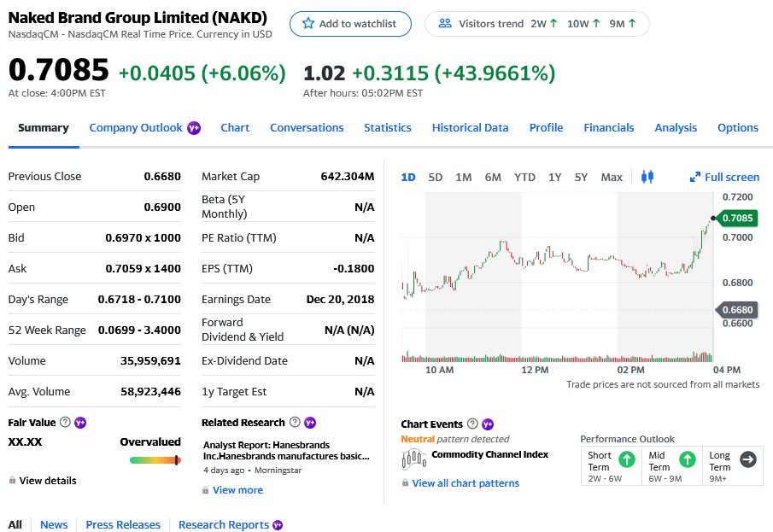Image resolution: width=773 pixels, height=532 pixels.
Task: Click the premium badge next to Fair Value
Action: pos(80,423)
